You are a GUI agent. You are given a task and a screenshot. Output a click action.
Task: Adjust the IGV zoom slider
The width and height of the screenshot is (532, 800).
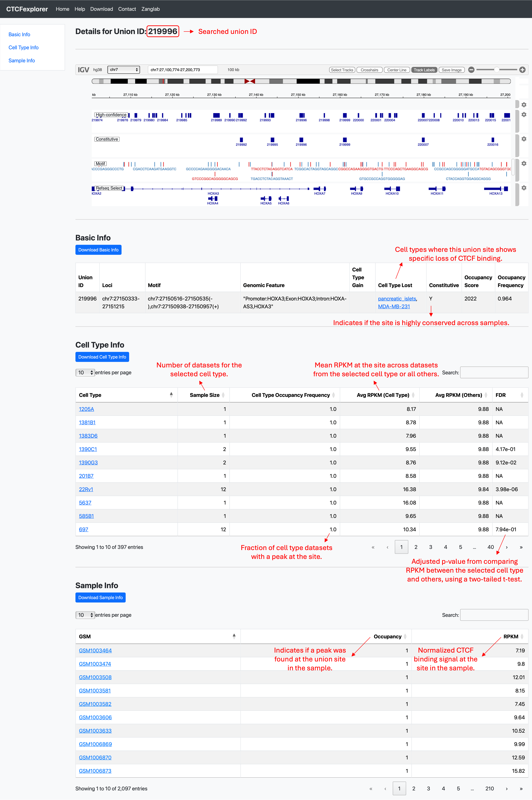click(x=497, y=70)
